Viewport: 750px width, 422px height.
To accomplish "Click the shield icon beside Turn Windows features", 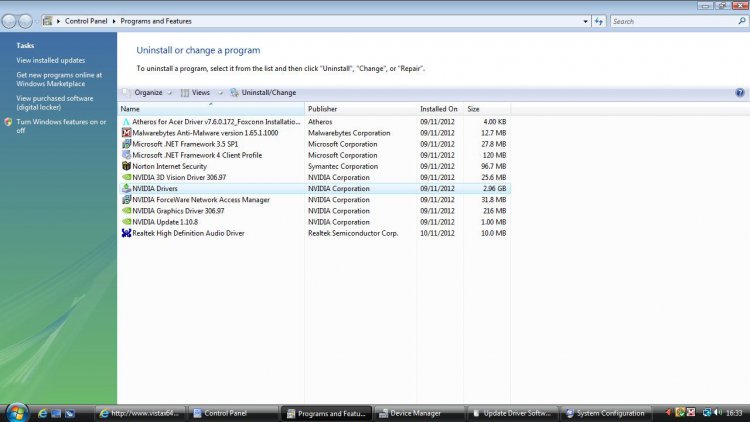I will tap(8, 122).
